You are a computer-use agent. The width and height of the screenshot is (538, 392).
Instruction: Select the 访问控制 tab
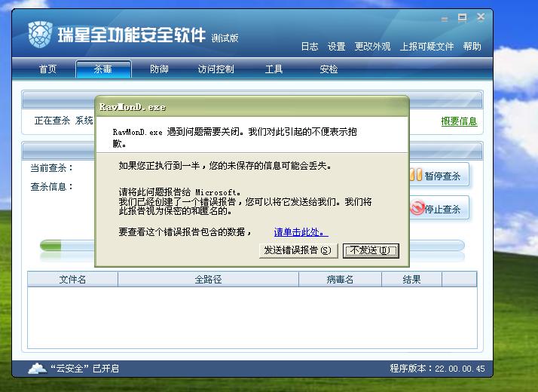[216, 69]
